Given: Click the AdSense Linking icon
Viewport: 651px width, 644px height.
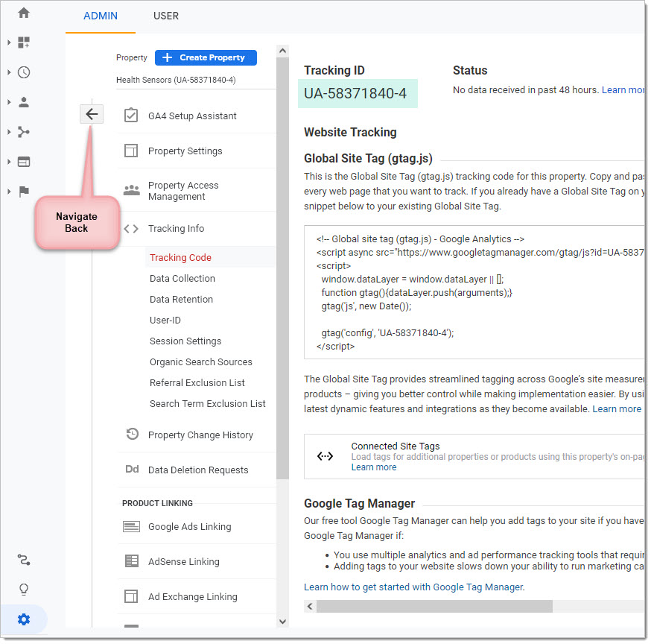Looking at the screenshot, I should (132, 561).
